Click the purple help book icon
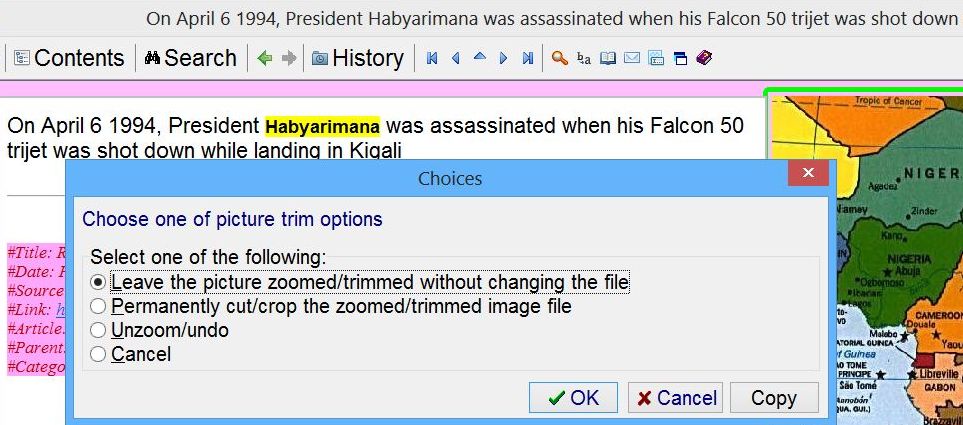 (x=704, y=58)
